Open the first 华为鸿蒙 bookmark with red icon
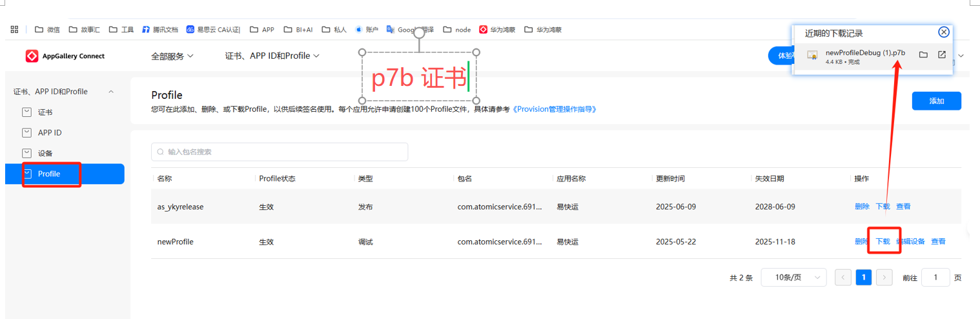 (x=497, y=30)
